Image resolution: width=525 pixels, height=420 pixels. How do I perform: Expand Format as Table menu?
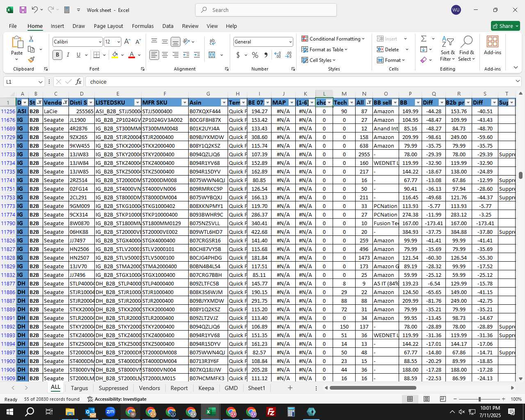(324, 49)
